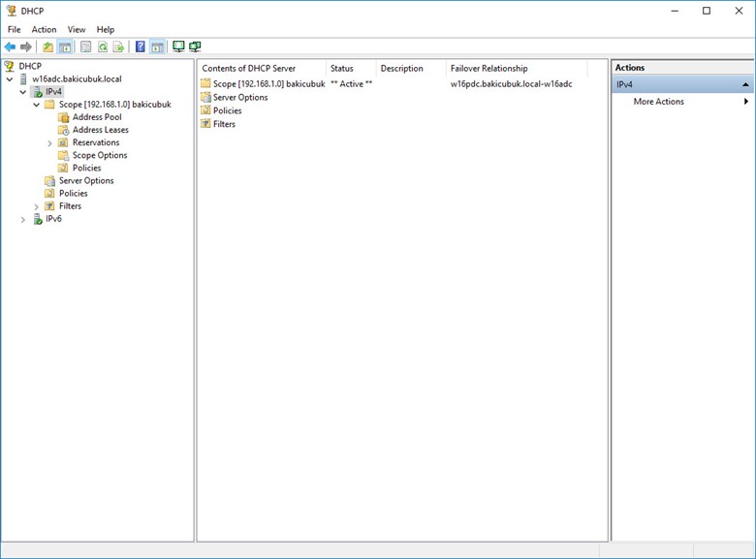Image resolution: width=756 pixels, height=559 pixels.
Task: Click the first green monitor toolbar icon
Action: 178,47
